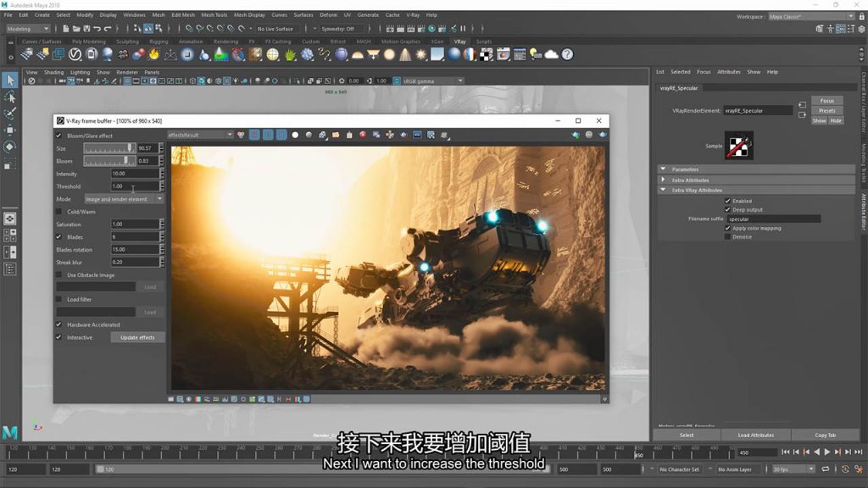The image size is (868, 488).
Task: Open the Modeling menu set dropdown
Action: click(28, 29)
